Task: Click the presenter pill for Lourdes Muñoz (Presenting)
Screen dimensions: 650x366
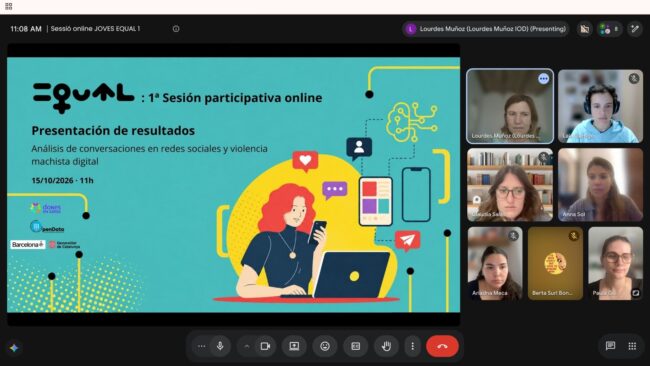Action: [x=485, y=29]
